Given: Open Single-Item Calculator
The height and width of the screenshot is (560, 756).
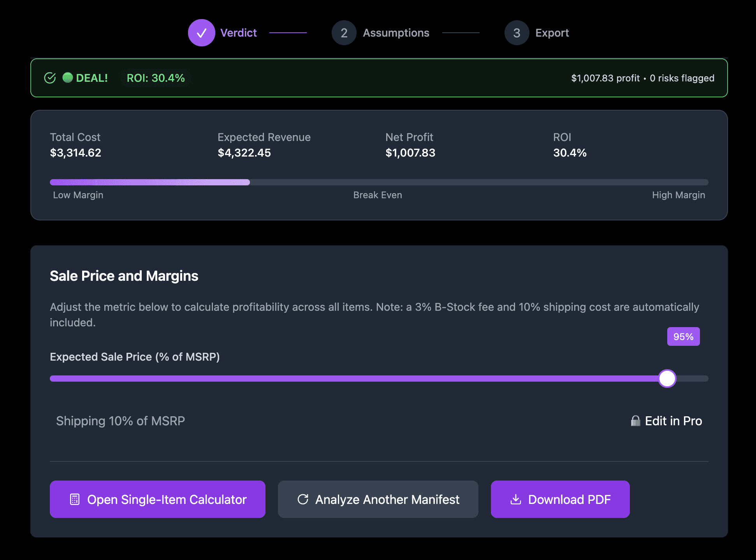Looking at the screenshot, I should pos(158,499).
